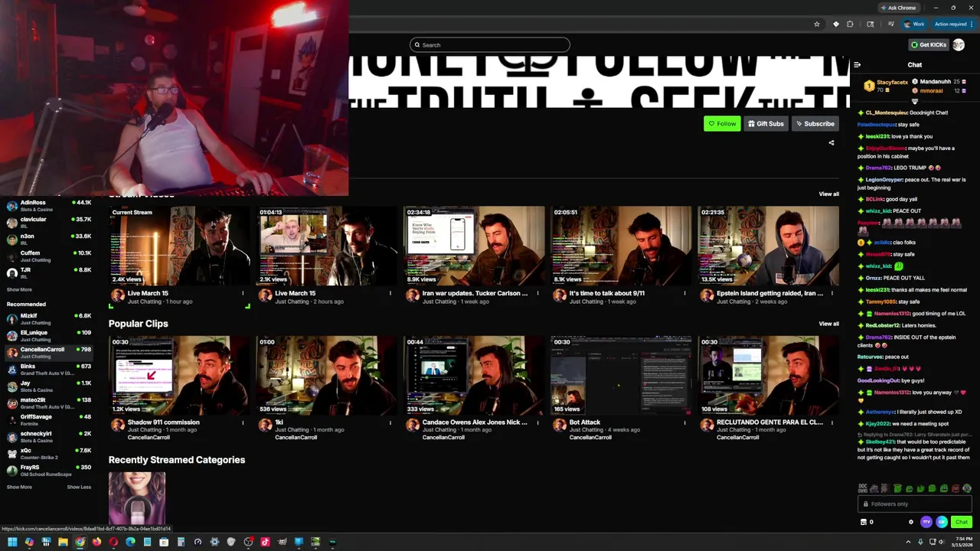980x551 pixels.
Task: Open OBS Studio from taskbar
Action: 248,542
